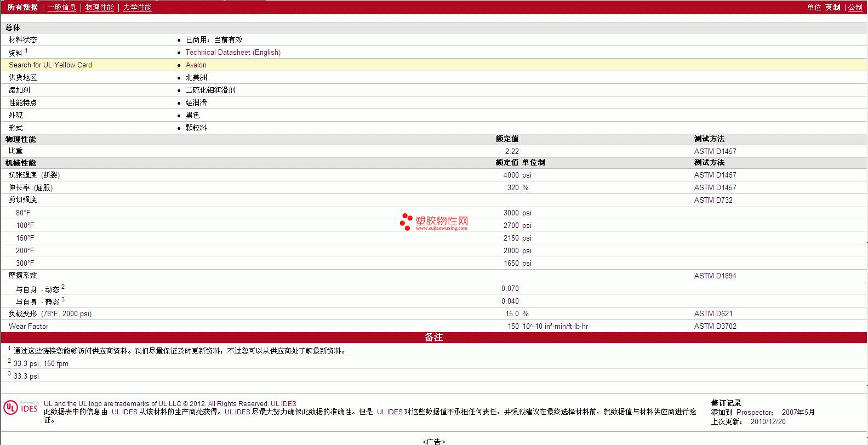Click the 塑胶物性网 watermark text
The image size is (868, 445).
[x=442, y=221]
